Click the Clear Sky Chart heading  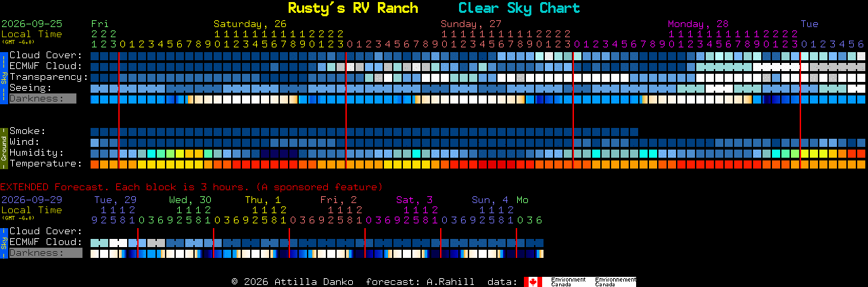coord(519,8)
